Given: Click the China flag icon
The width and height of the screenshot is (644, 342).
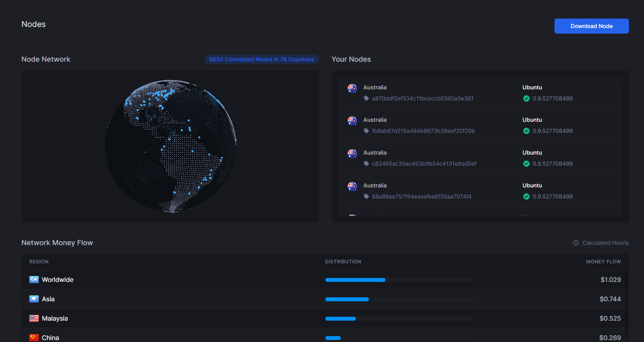Looking at the screenshot, I should [34, 338].
